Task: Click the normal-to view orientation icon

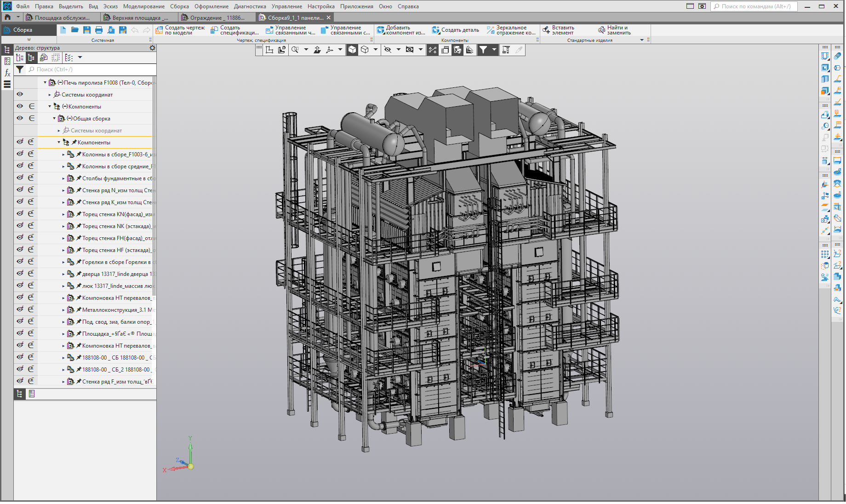Action: pos(317,50)
